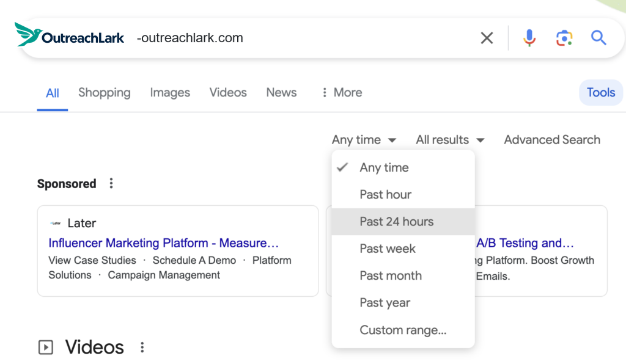Open the A/B Testing and... ad link
Viewport: 626px width, 364px height.
525,243
